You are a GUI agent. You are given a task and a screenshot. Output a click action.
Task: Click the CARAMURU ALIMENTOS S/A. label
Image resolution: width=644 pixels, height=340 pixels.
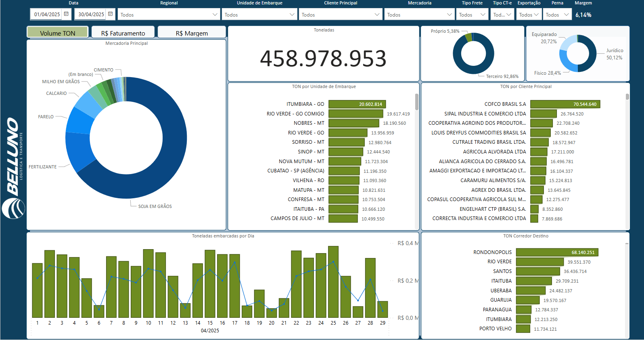coord(493,180)
